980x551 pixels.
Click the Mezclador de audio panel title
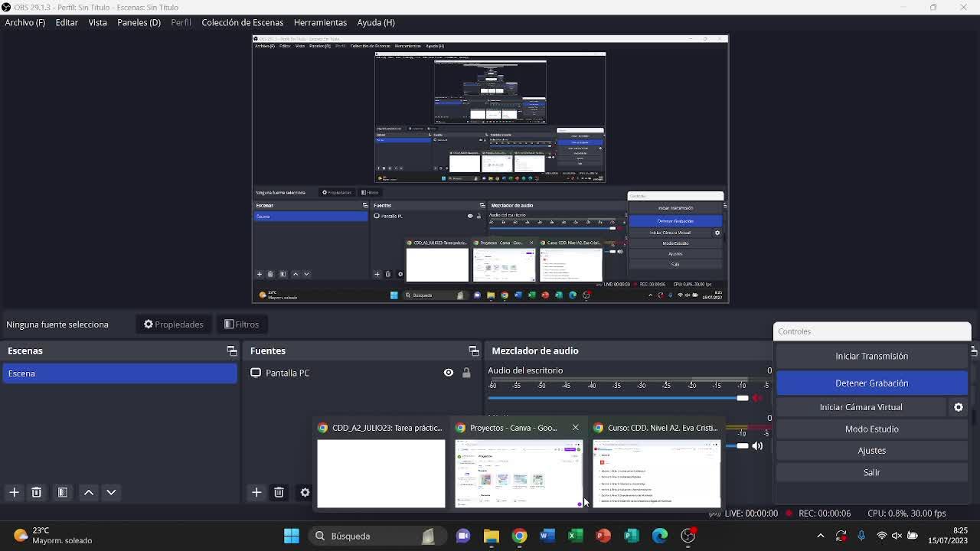tap(535, 351)
